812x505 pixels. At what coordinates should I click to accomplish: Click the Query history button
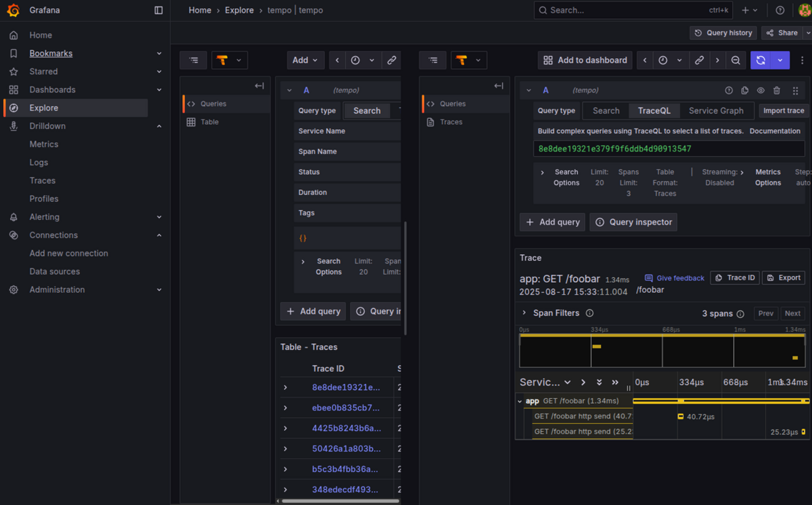(x=723, y=33)
